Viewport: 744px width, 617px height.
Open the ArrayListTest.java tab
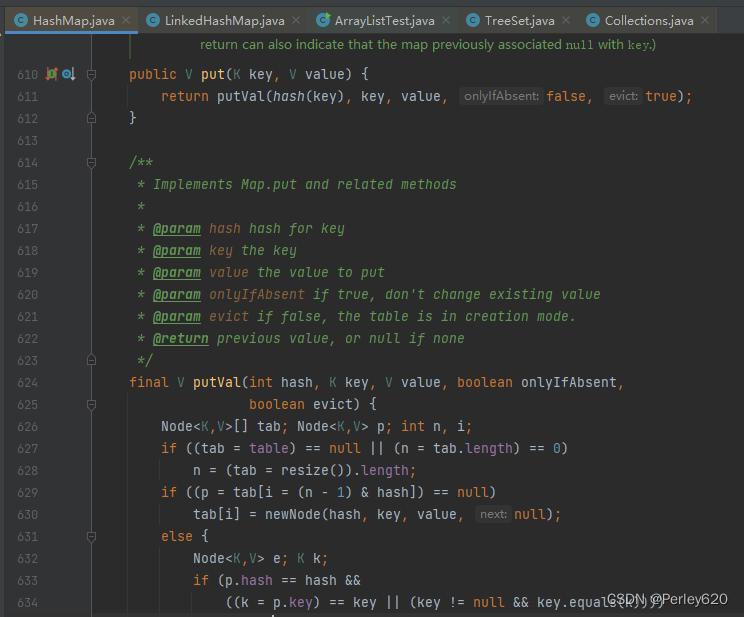click(383, 20)
